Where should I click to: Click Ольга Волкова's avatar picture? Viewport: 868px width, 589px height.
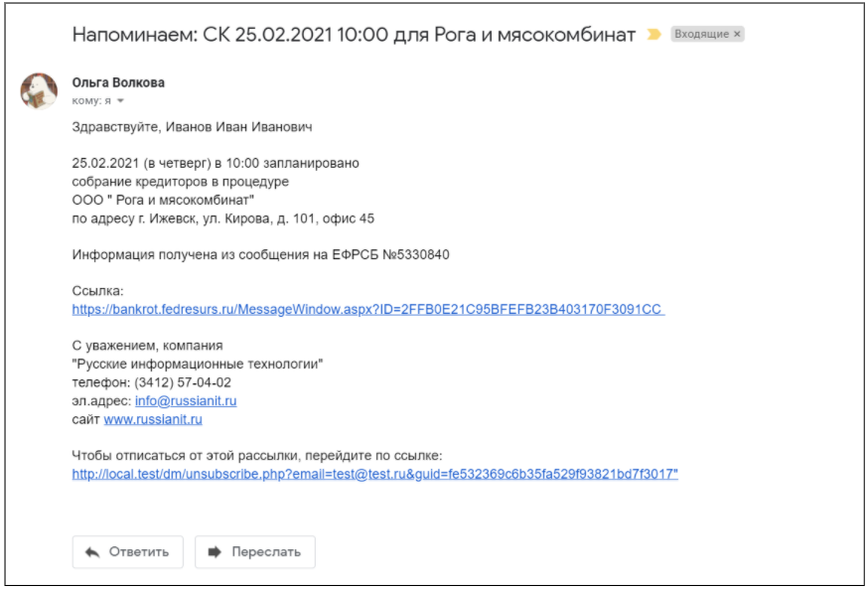39,90
